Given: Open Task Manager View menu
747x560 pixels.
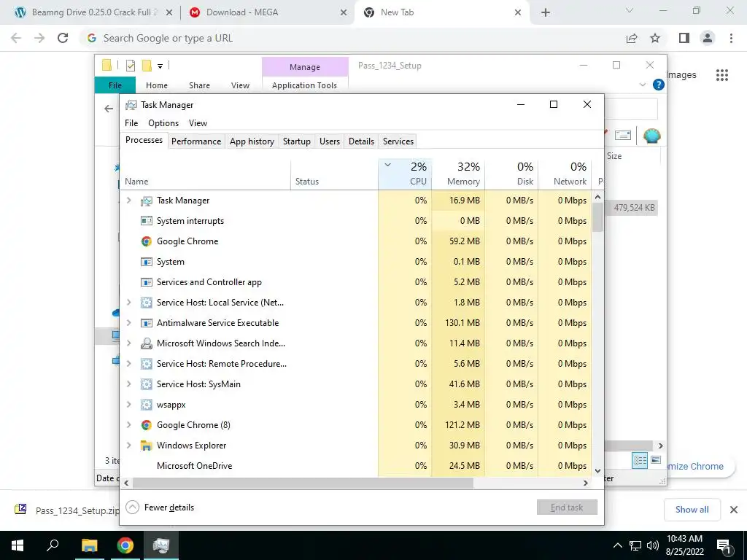Looking at the screenshot, I should (198, 123).
